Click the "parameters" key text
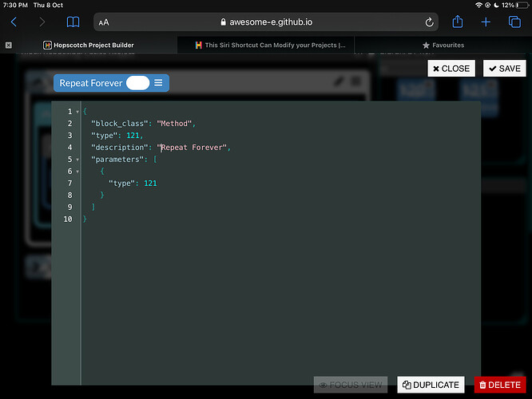The width and height of the screenshot is (532, 399). click(117, 160)
